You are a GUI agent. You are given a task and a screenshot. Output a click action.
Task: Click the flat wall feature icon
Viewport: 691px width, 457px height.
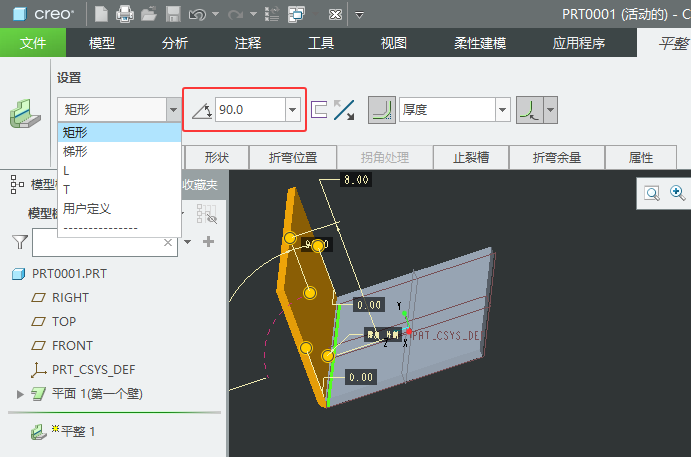coord(25,114)
